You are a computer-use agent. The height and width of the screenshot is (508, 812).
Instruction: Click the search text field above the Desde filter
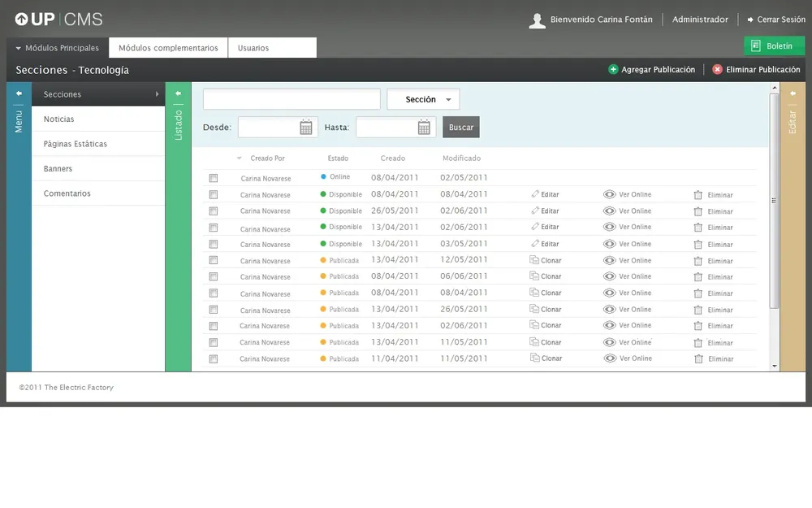(292, 99)
